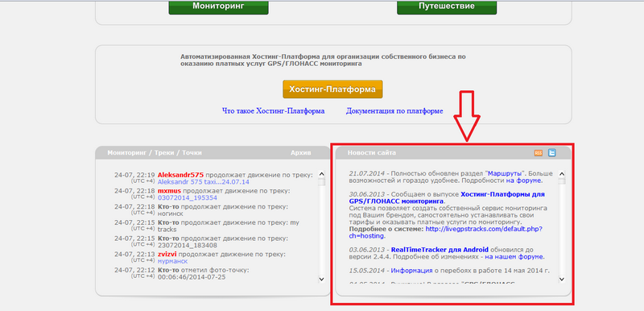Open the Архив link in monitoring header
This screenshot has height=311, width=644.
point(301,153)
